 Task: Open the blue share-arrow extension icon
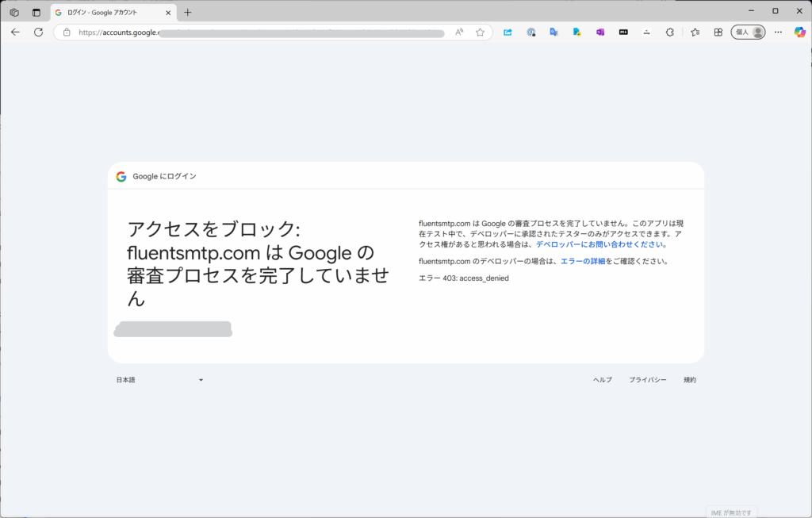click(x=507, y=32)
